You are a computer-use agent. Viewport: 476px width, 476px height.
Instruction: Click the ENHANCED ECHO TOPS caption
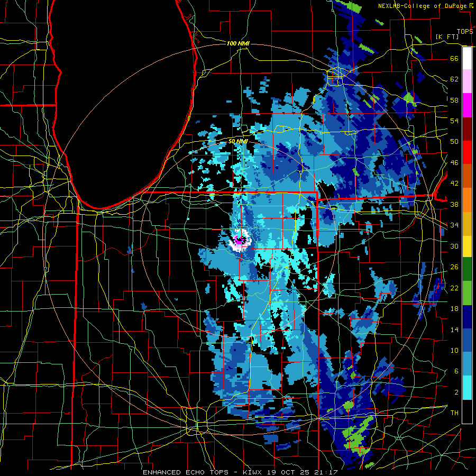click(185, 472)
